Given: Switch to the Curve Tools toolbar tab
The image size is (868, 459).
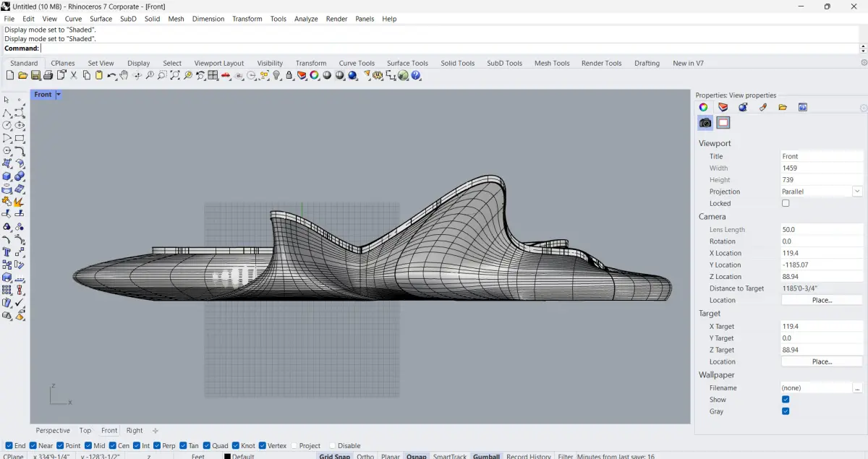Looking at the screenshot, I should [357, 63].
